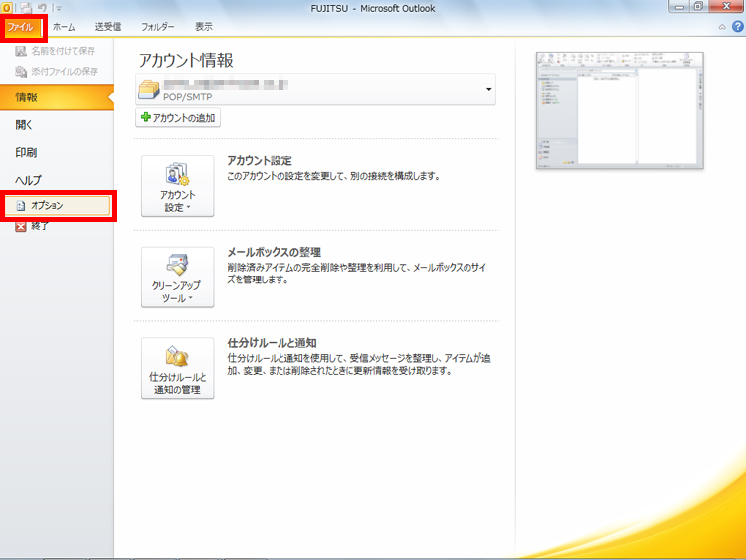Switch to the 送受信 ribbon tab
The height and width of the screenshot is (560, 746).
click(x=108, y=27)
